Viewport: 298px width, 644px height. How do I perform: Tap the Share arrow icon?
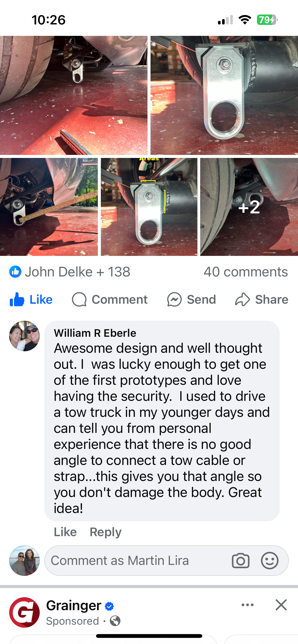[x=242, y=299]
